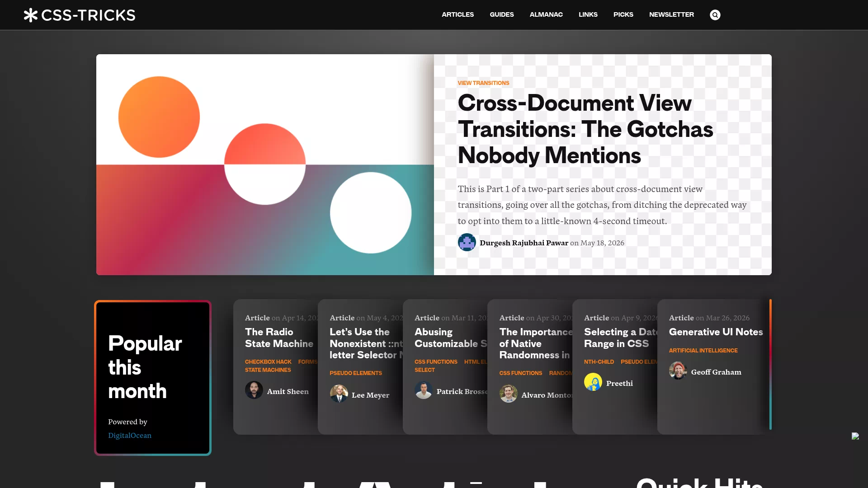The image size is (868, 488).
Task: Open the Articles menu item
Action: 458,14
